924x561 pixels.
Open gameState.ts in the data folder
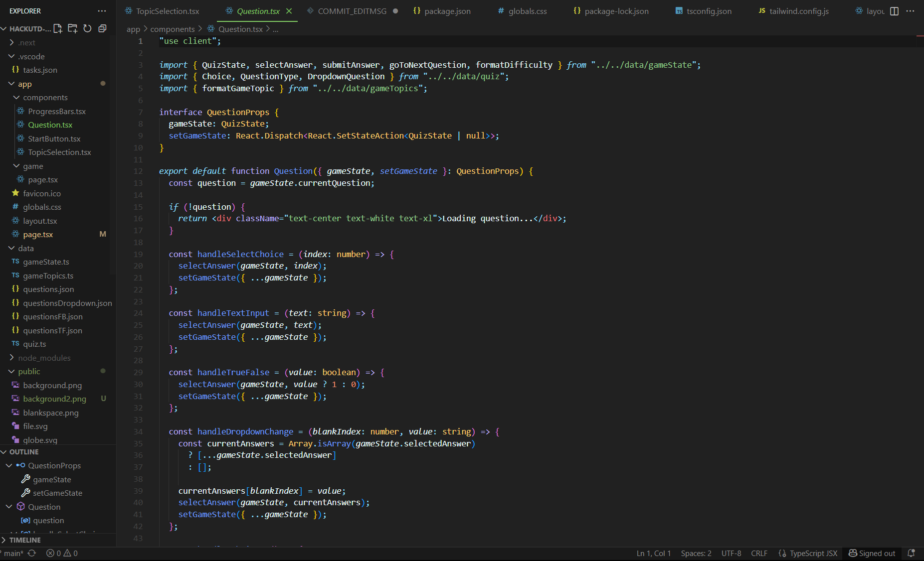[x=46, y=262]
